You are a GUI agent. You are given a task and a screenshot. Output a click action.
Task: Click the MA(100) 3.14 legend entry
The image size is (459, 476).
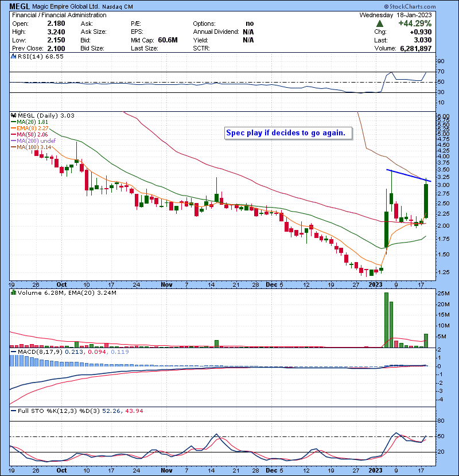(x=31, y=147)
